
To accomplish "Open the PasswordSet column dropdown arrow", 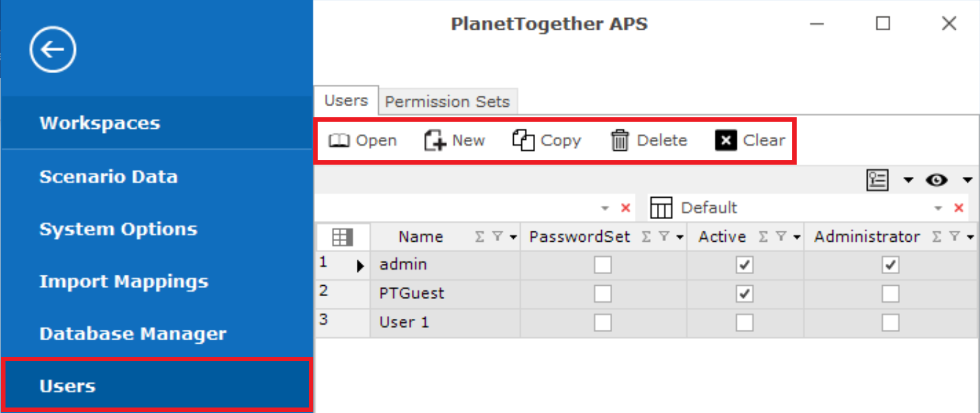I will 680,237.
